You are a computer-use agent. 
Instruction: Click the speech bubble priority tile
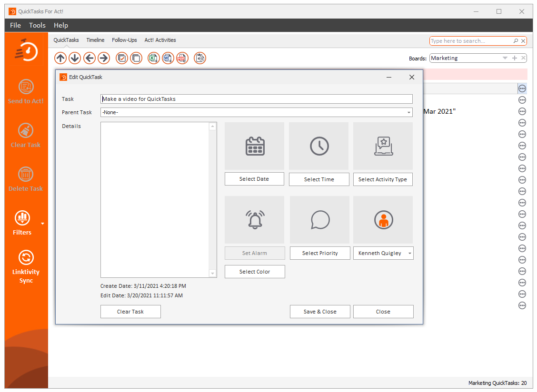(319, 220)
